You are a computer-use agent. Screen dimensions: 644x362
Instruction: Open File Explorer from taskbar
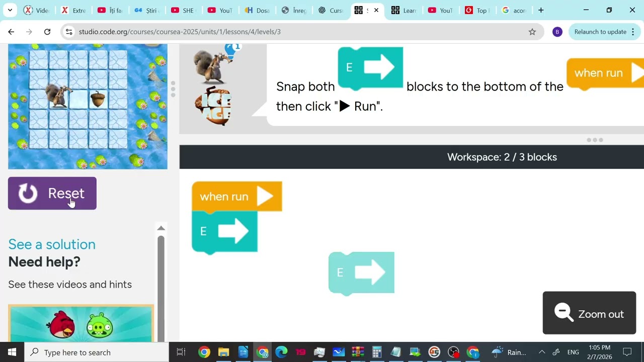tap(223, 352)
